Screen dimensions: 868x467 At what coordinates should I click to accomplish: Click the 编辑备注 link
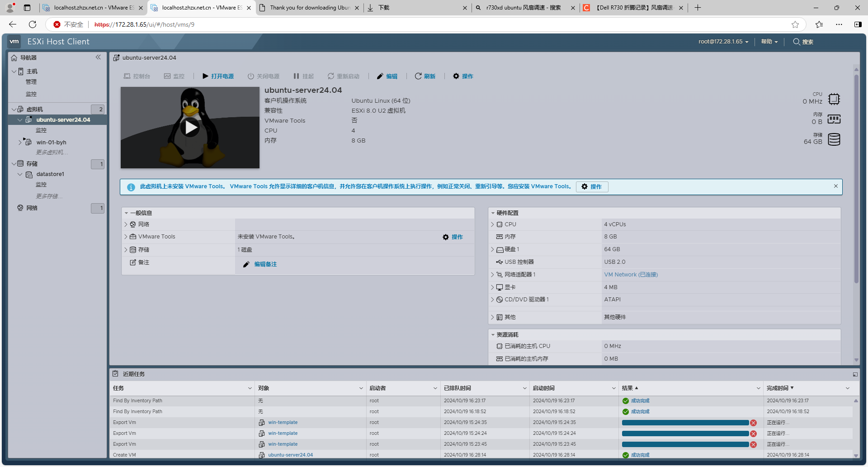(x=265, y=264)
